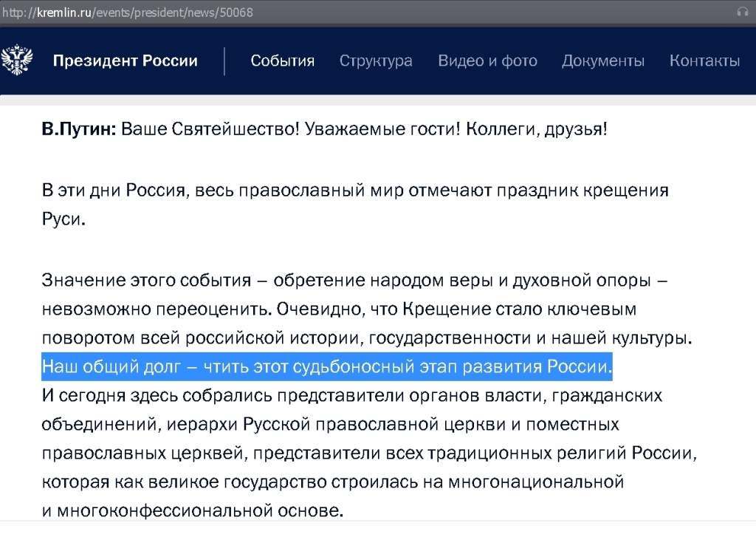
Task: Click the headphones icon in the address bar
Action: [x=742, y=12]
